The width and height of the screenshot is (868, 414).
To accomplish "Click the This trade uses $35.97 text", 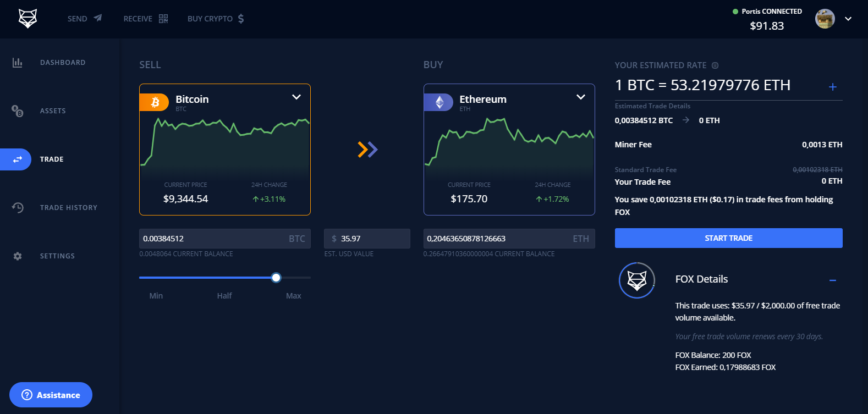I will tap(757, 312).
